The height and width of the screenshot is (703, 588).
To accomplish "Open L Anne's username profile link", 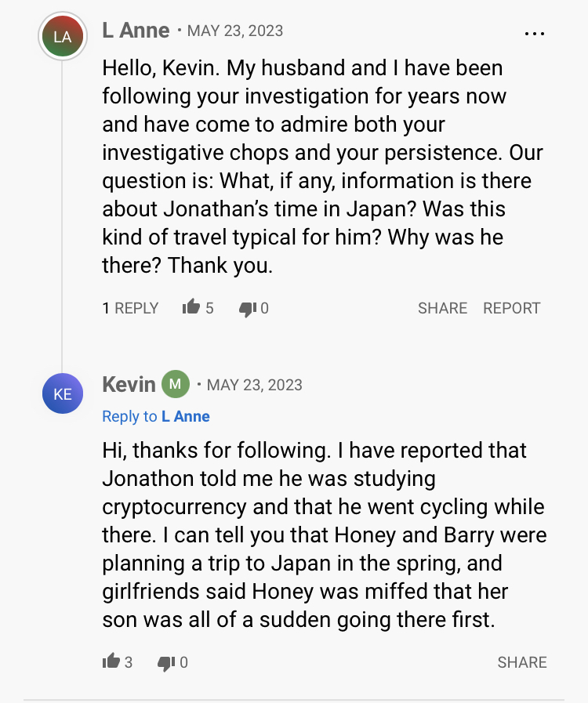I will 136,31.
